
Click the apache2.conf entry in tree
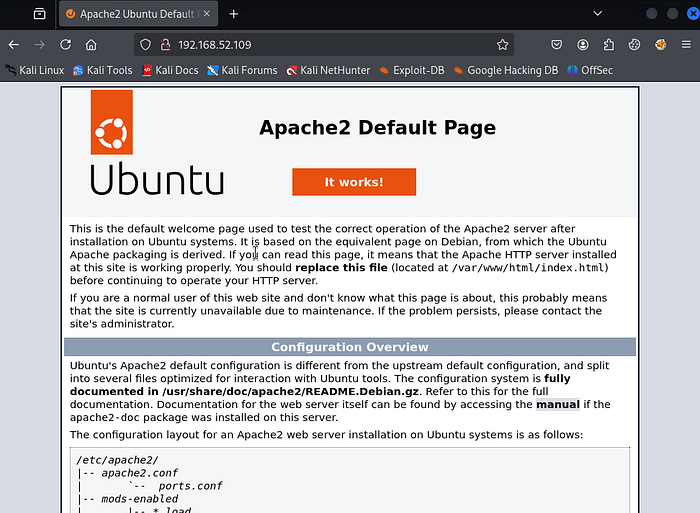click(139, 473)
